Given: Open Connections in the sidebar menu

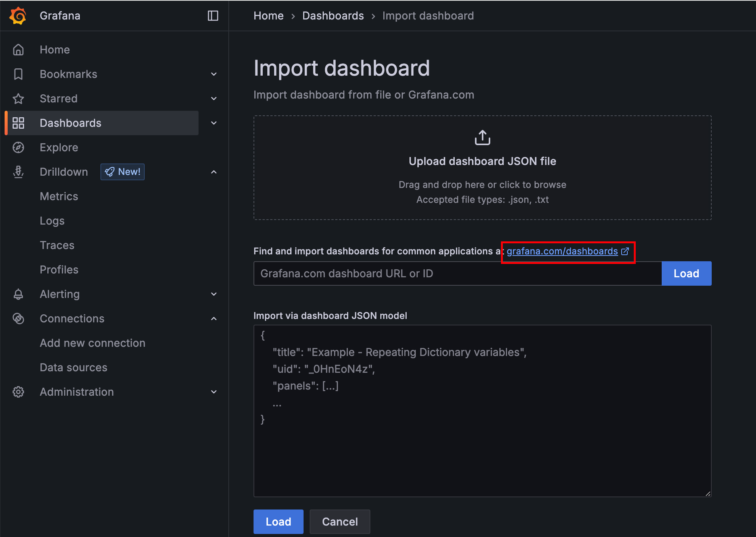Looking at the screenshot, I should (72, 319).
